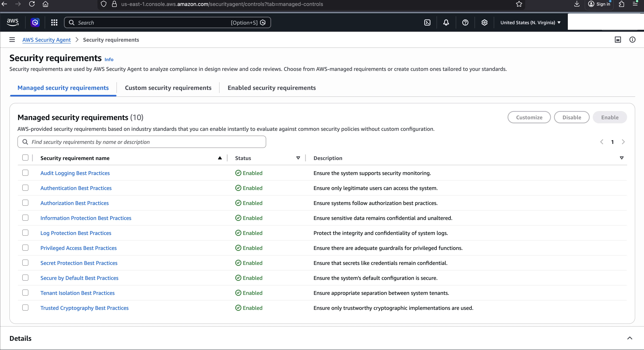This screenshot has height=350, width=644.
Task: Go to next page chevron
Action: pos(623,142)
